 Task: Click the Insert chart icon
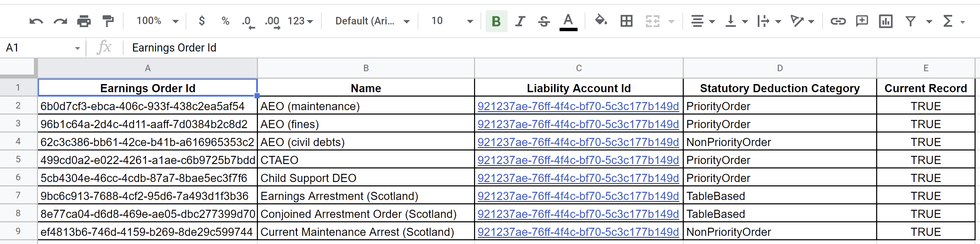886,21
